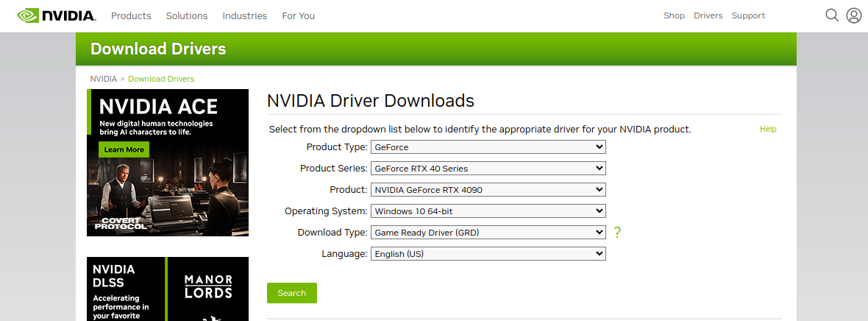
Task: Expand the Product Type dropdown
Action: (x=488, y=147)
